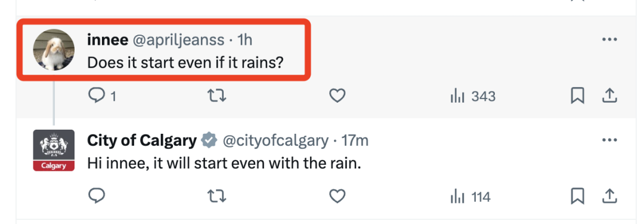
Task: Visit the @cityofcalgary profile handle
Action: click(275, 141)
